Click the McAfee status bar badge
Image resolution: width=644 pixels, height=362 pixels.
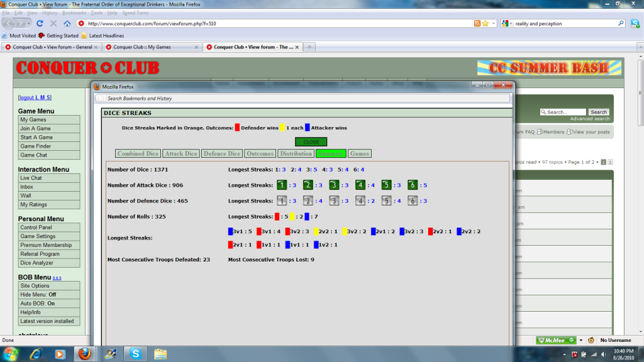(556, 340)
